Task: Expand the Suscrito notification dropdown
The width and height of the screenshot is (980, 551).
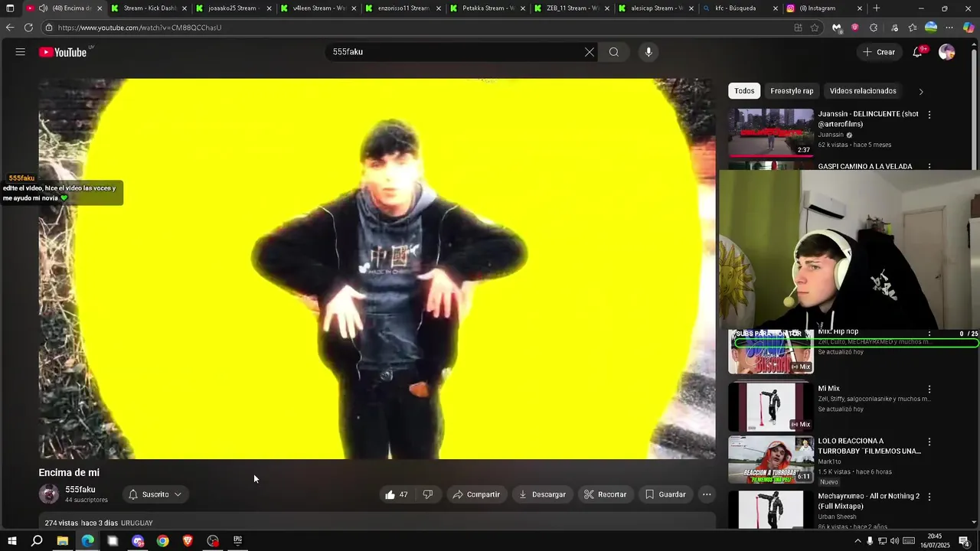Action: 155,494
